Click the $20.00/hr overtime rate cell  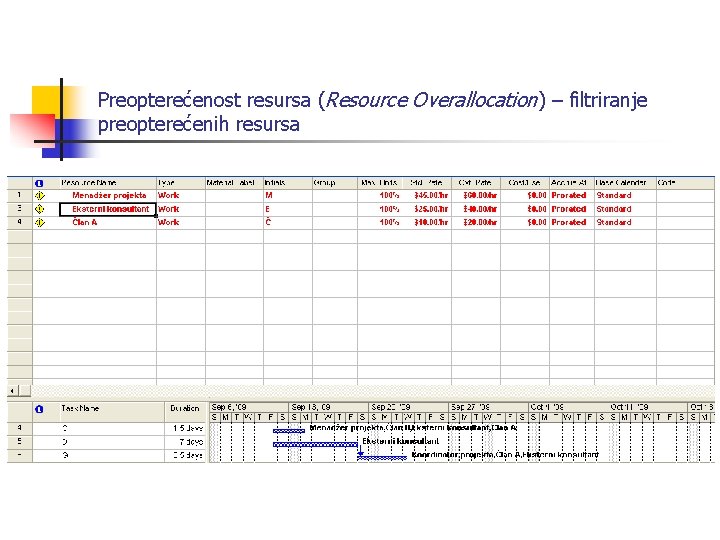pos(476,223)
